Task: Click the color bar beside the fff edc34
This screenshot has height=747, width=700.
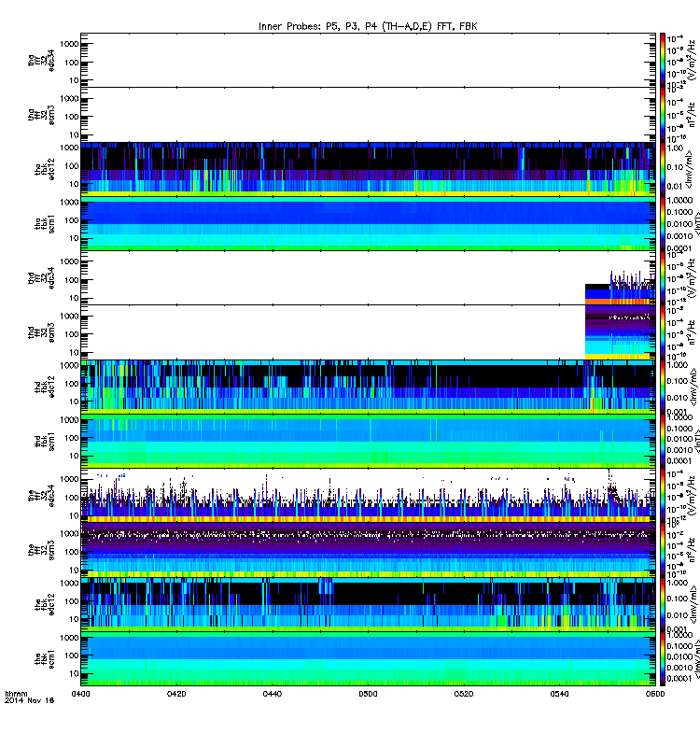Action: point(663,496)
